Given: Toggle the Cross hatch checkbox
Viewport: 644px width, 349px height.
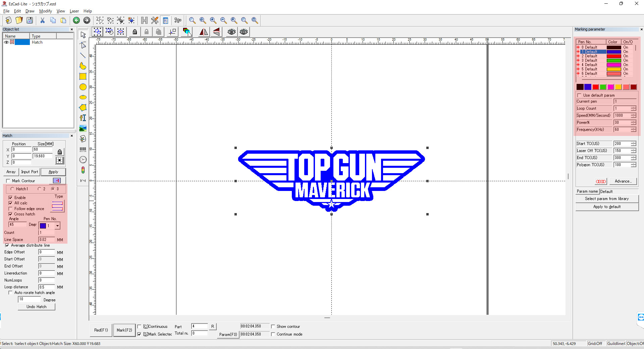Looking at the screenshot, I should (10, 214).
